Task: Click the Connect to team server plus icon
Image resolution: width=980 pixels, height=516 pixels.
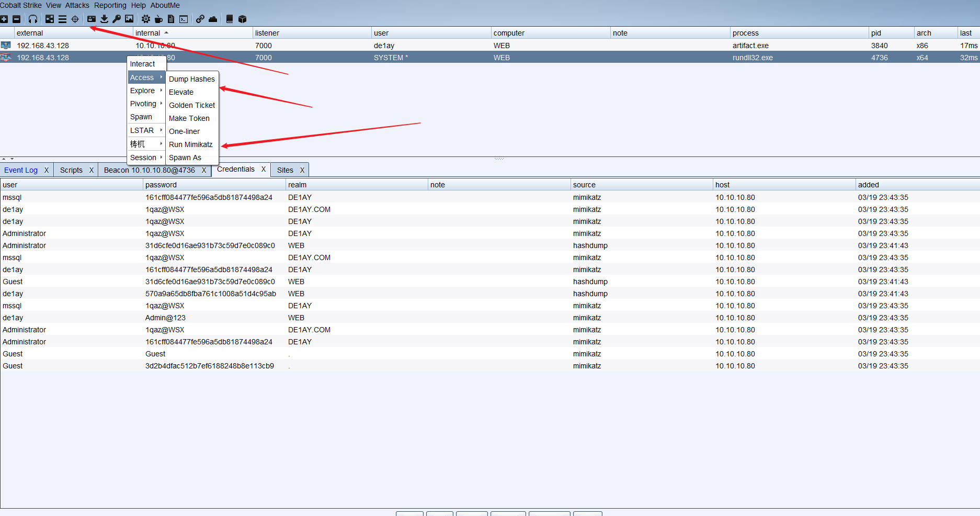Action: 4,19
